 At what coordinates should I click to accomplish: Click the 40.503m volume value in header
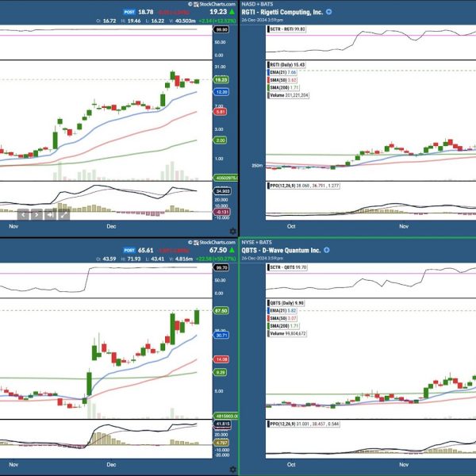click(185, 21)
